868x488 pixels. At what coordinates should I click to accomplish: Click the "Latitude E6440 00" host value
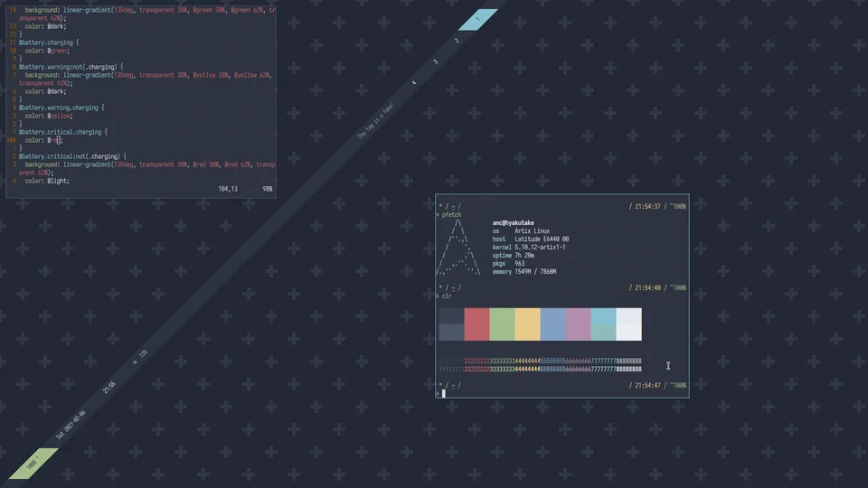pos(542,239)
